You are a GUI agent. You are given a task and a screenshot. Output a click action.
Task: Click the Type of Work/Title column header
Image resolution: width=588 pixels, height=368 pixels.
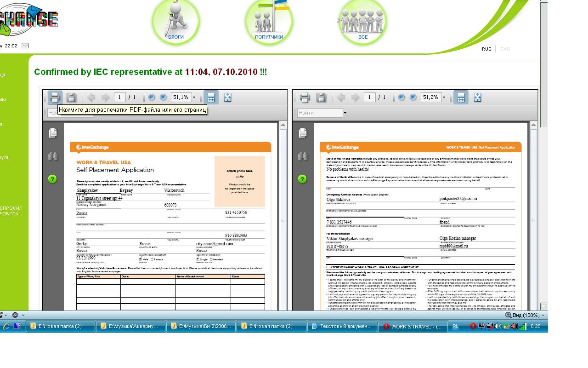98,276
